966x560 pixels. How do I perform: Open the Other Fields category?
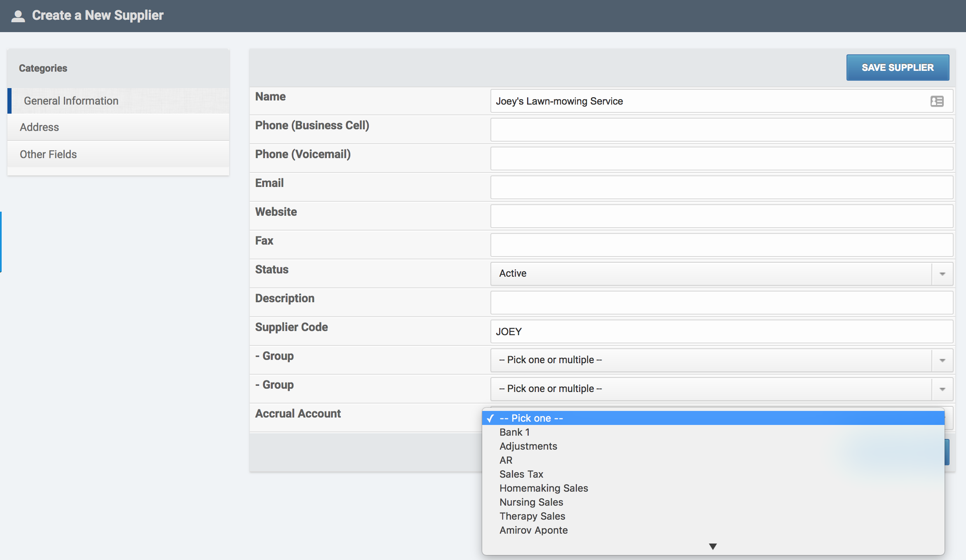118,154
